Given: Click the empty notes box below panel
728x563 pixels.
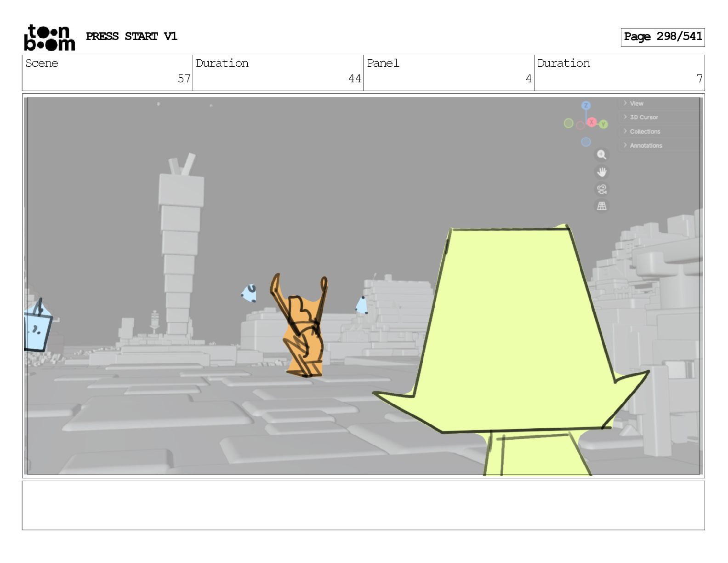Looking at the screenshot, I should [x=363, y=506].
